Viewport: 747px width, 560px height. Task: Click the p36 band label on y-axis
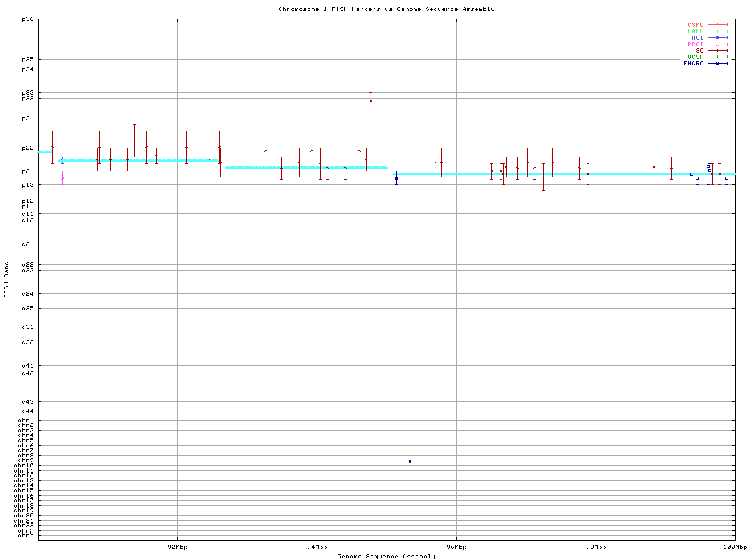tap(27, 19)
